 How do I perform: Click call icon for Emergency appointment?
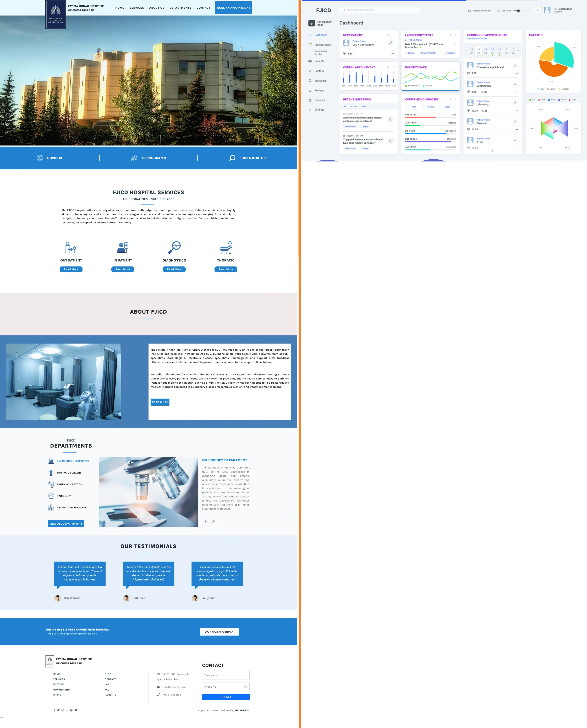click(x=515, y=65)
